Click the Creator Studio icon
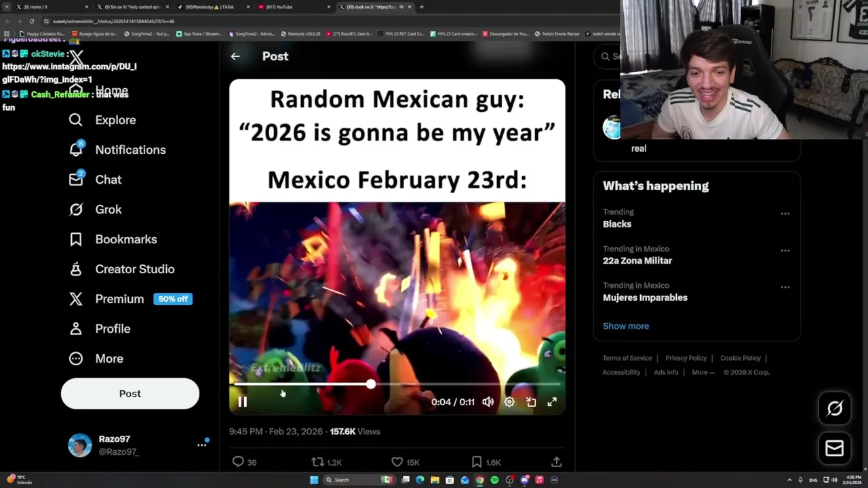 [x=76, y=269]
